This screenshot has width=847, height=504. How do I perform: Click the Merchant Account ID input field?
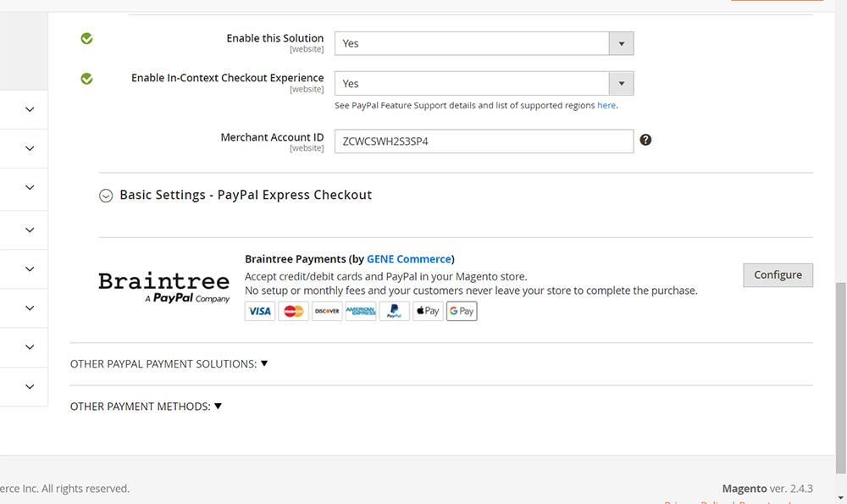pyautogui.click(x=484, y=141)
